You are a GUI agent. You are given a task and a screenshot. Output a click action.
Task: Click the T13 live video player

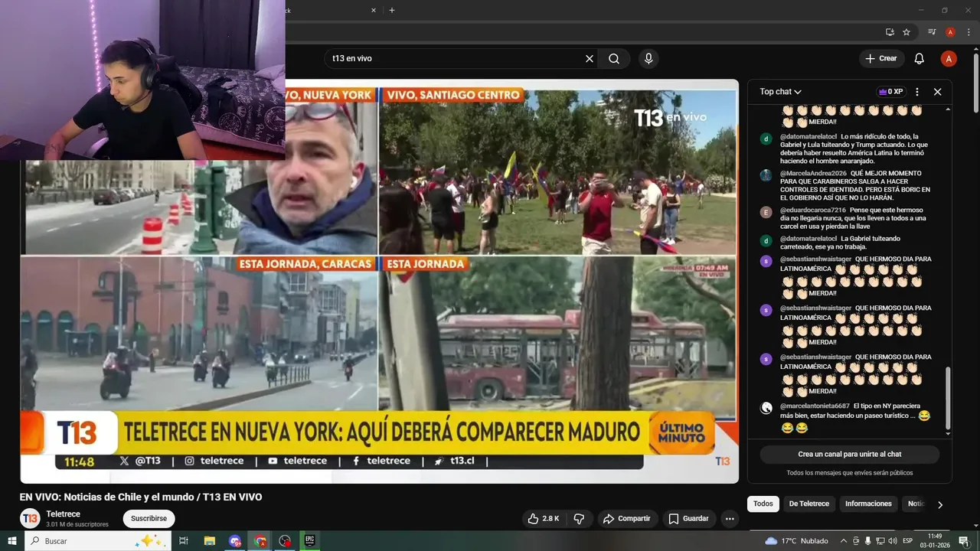click(380, 282)
